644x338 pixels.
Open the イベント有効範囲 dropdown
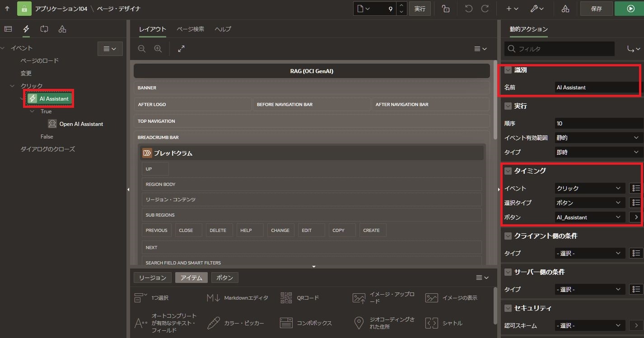(598, 138)
